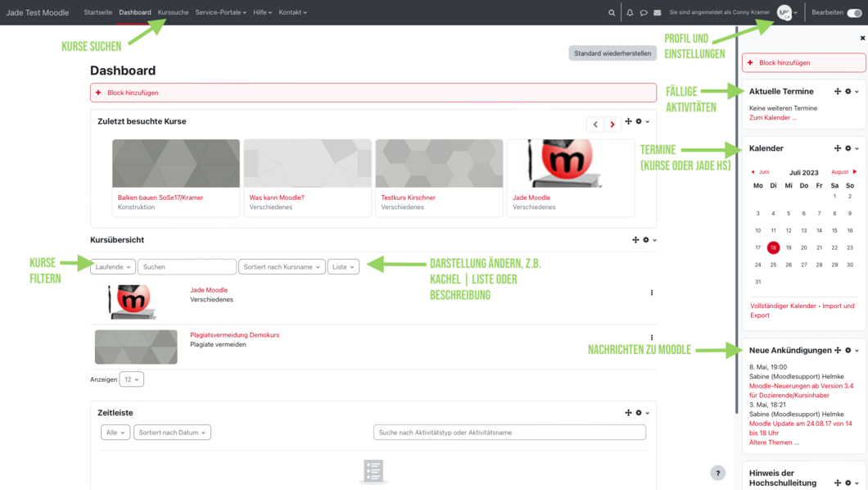Open Plagiatsvermeidung Demokurs course thumbnail
Screen dimensions: 868x490
(136, 347)
